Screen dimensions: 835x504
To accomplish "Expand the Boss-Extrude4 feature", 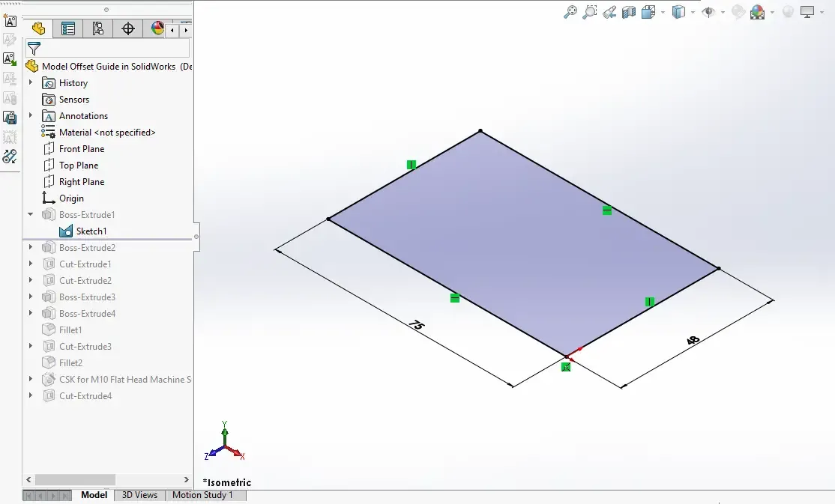I will pyautogui.click(x=30, y=314).
